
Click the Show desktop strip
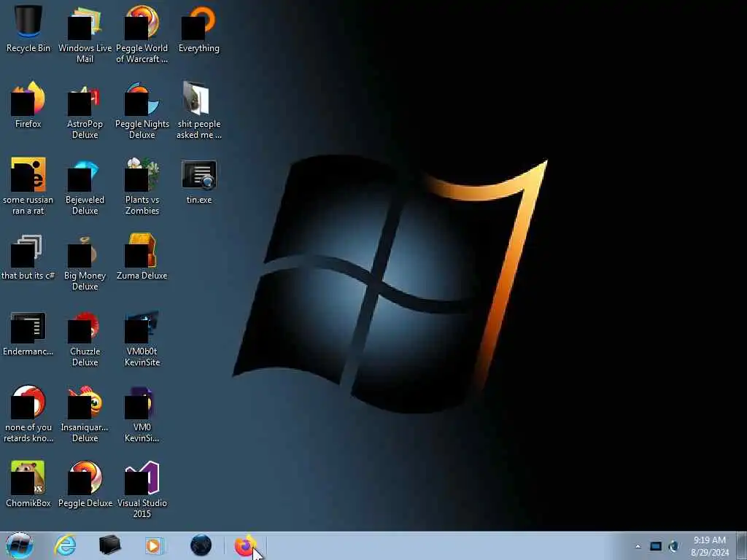click(742, 545)
